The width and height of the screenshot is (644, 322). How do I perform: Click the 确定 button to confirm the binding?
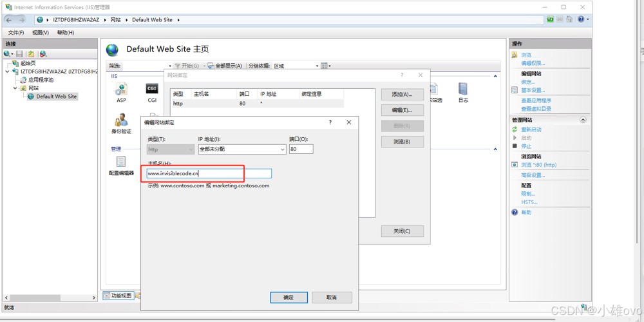(x=289, y=298)
